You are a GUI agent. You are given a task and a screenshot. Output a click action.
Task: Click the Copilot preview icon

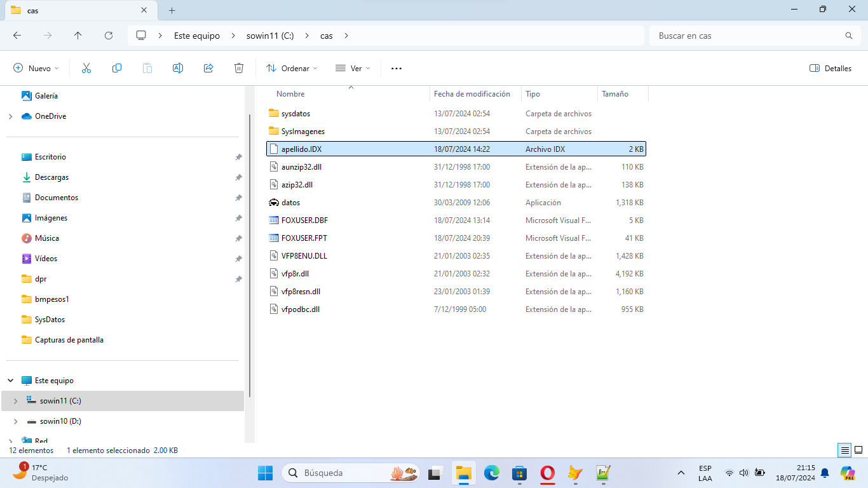pyautogui.click(x=847, y=473)
